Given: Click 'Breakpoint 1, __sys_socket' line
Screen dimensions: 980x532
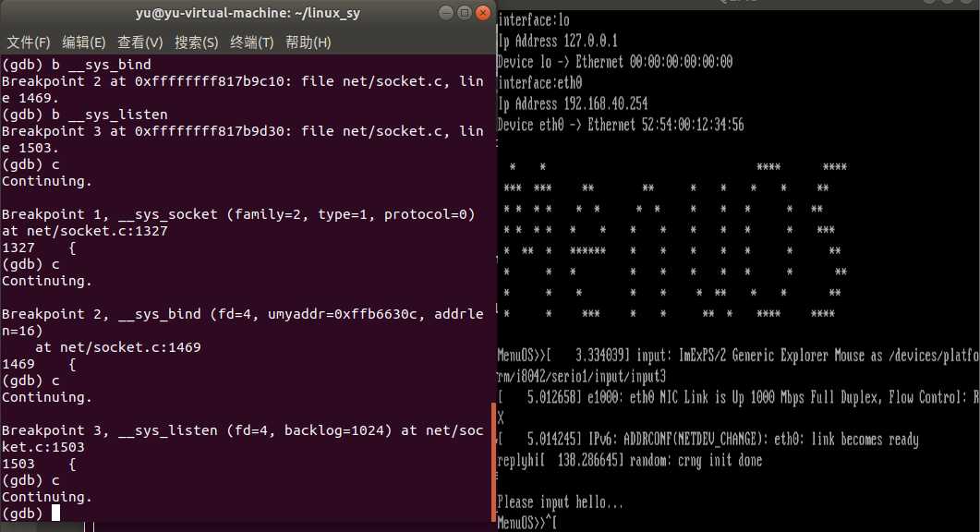Looking at the screenshot, I should click(238, 214).
